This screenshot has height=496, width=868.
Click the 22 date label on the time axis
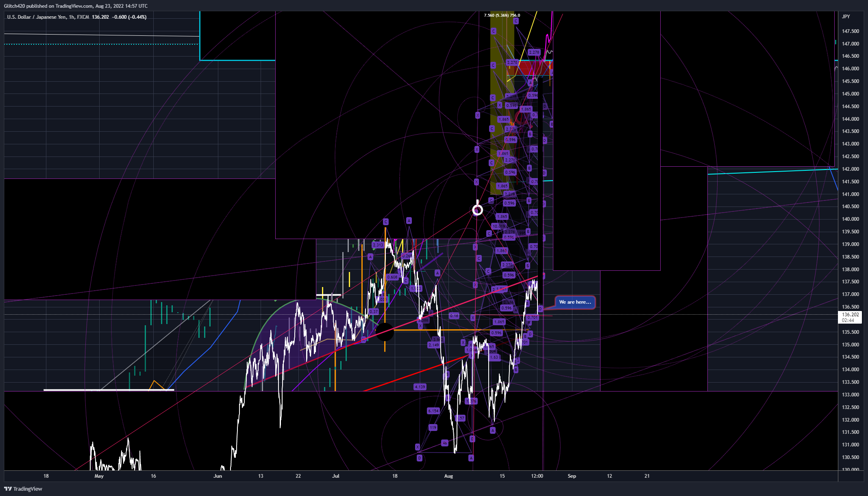298,476
